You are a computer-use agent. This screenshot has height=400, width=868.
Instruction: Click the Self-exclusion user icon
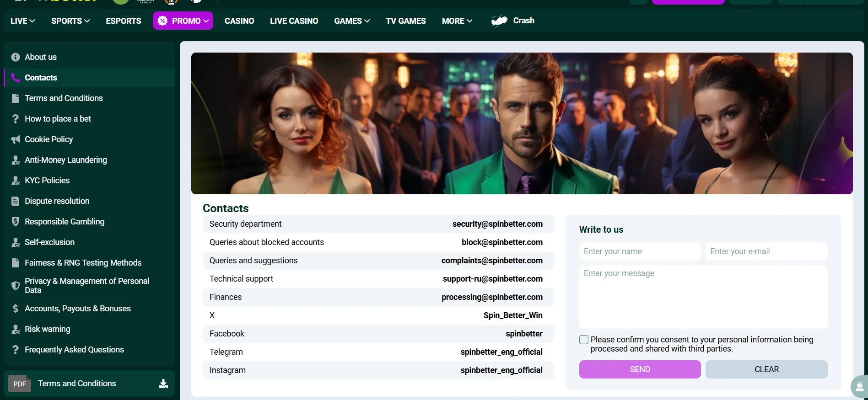pyautogui.click(x=16, y=242)
